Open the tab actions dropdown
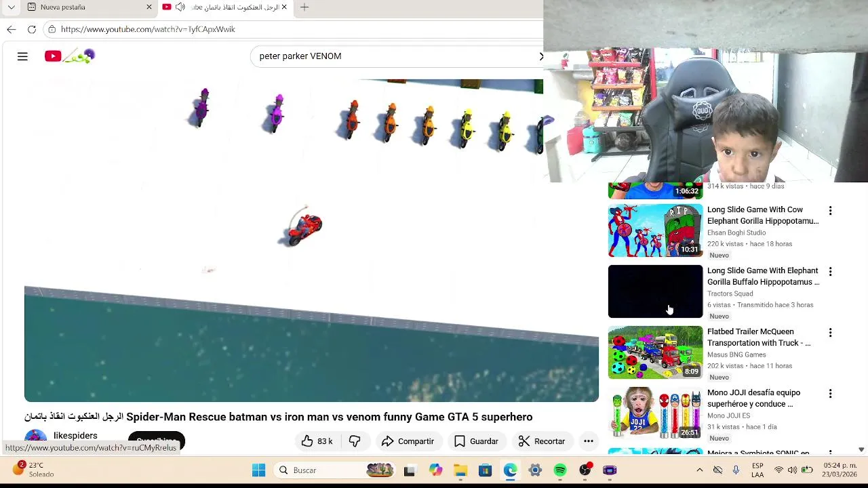The width and height of the screenshot is (868, 488). tap(11, 7)
